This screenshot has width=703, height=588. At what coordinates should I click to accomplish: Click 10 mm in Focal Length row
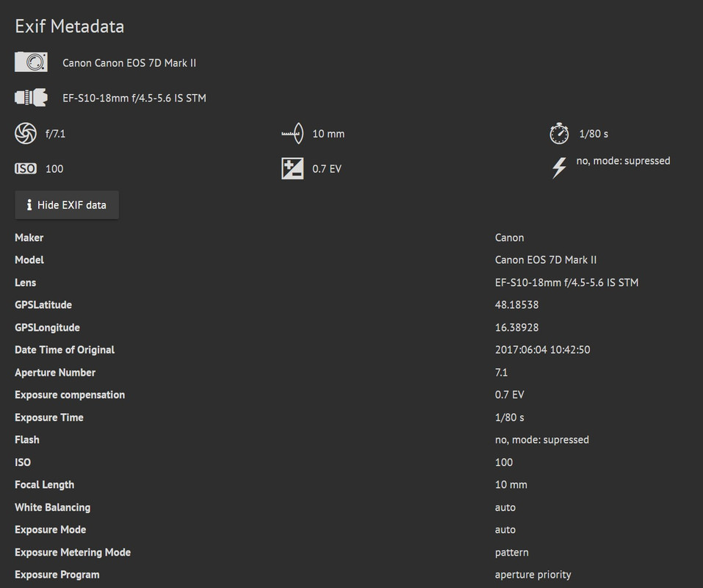511,485
